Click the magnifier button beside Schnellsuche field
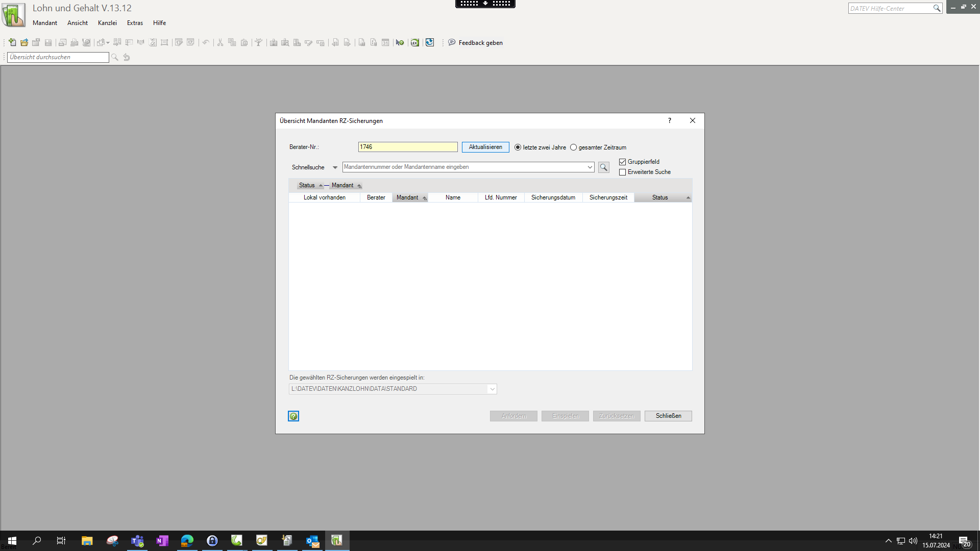Screen dimensions: 980x551 (x=603, y=167)
